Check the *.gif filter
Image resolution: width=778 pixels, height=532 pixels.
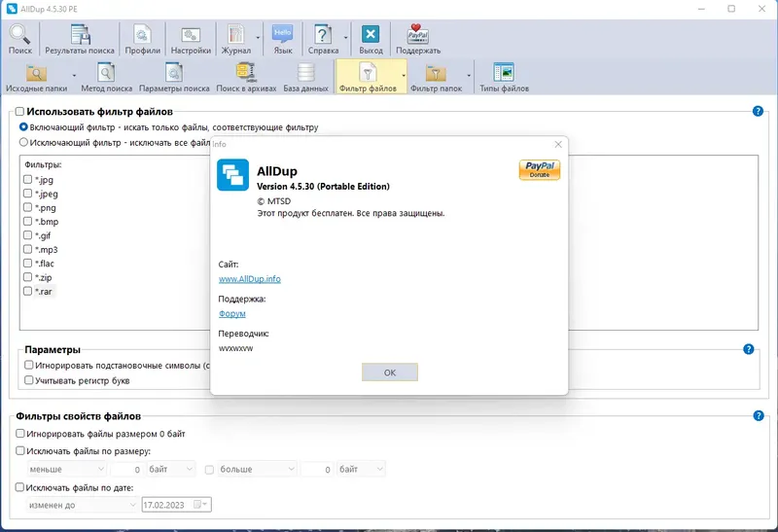(x=28, y=234)
